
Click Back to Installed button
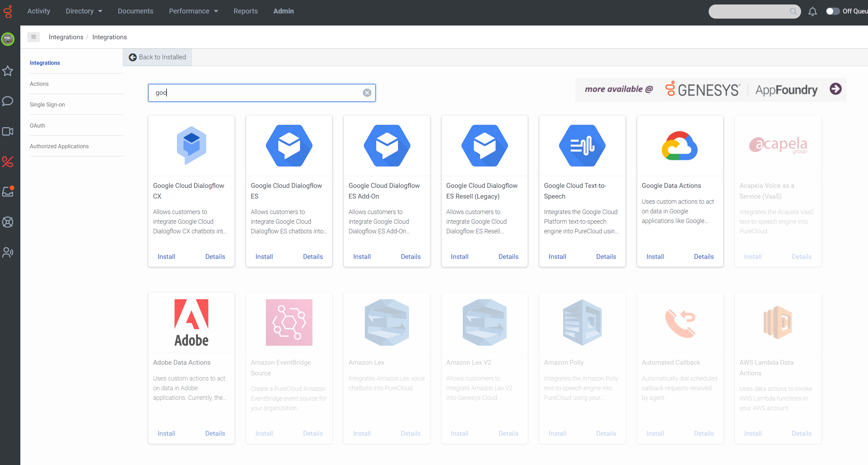point(157,57)
